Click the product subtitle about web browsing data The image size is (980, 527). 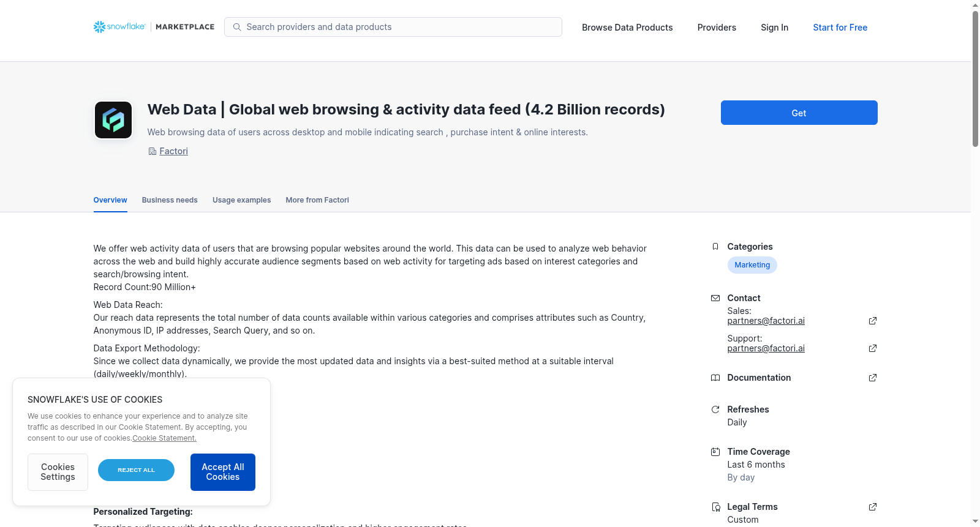367,132
